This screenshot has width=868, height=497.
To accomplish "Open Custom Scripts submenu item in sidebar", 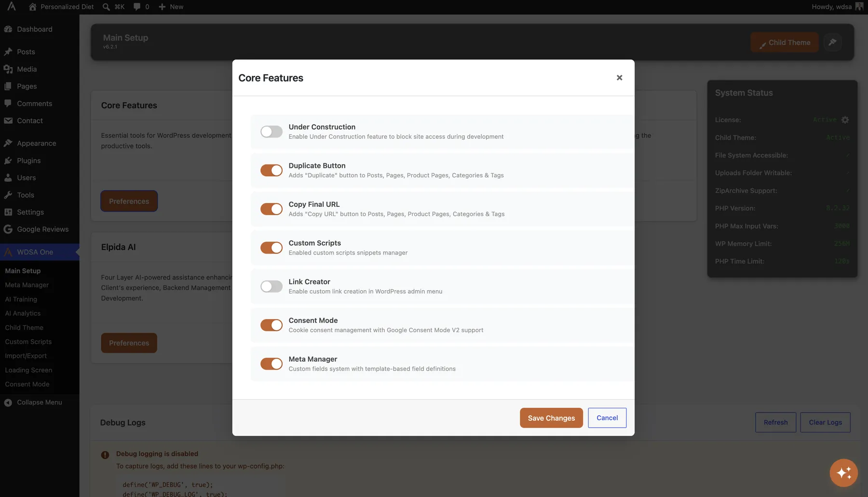I will pos(28,342).
